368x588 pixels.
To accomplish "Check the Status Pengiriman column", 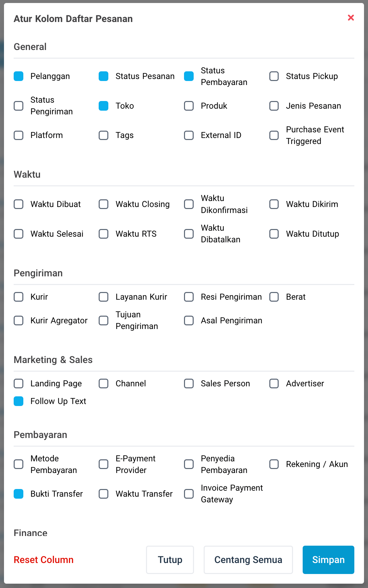I will tap(18, 106).
